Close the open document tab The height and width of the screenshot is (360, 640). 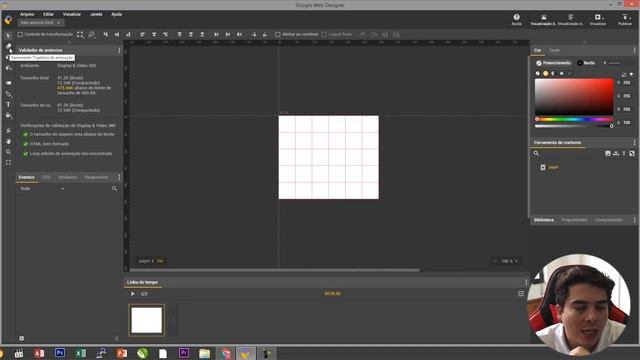click(x=59, y=23)
